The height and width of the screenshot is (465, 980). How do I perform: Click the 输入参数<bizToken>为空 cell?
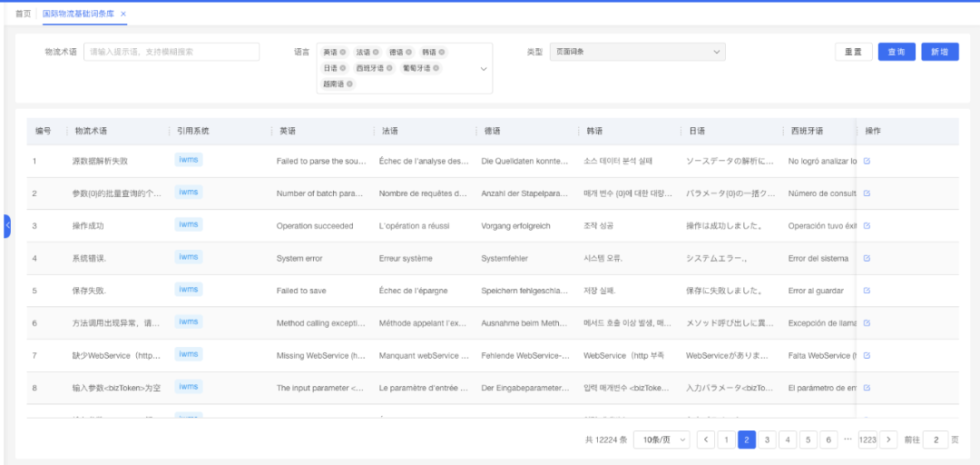coord(116,388)
